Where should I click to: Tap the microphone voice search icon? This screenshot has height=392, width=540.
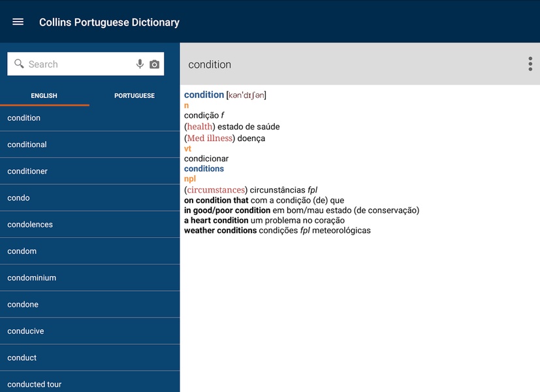click(140, 64)
